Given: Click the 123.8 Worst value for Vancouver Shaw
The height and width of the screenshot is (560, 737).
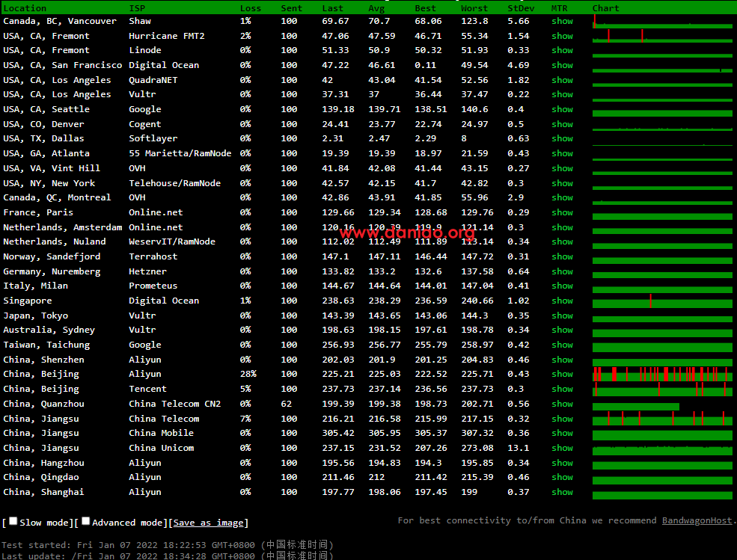Looking at the screenshot, I should click(474, 21).
